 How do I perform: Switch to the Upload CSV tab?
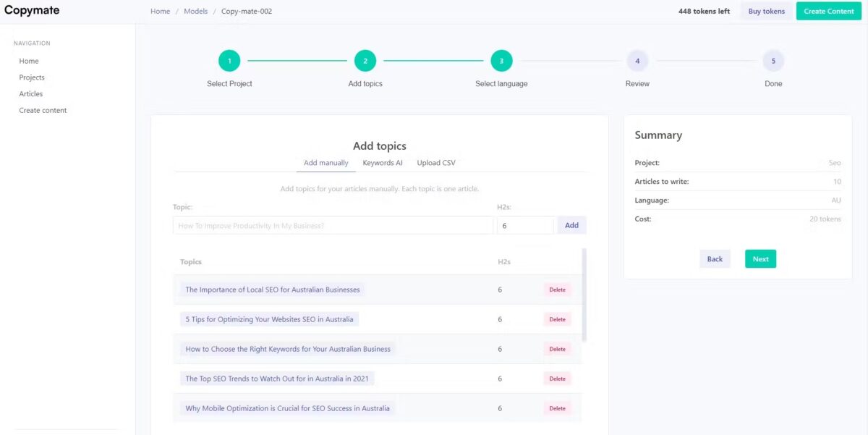pyautogui.click(x=435, y=162)
